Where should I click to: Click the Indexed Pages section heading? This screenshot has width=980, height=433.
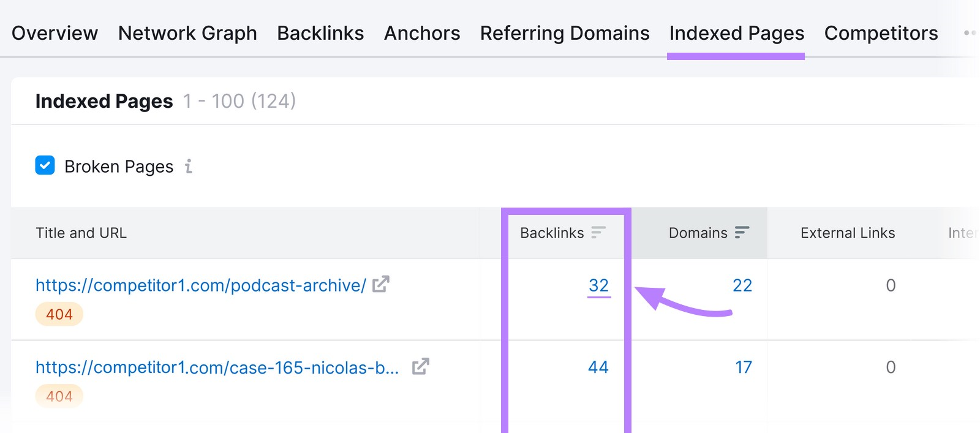[x=104, y=101]
